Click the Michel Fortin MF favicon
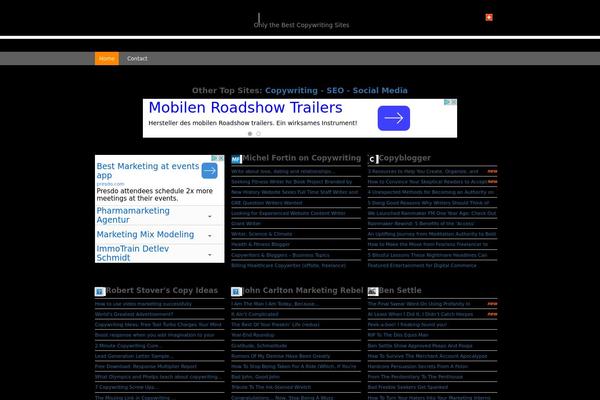Image resolution: width=600 pixels, height=400 pixels. click(x=236, y=159)
